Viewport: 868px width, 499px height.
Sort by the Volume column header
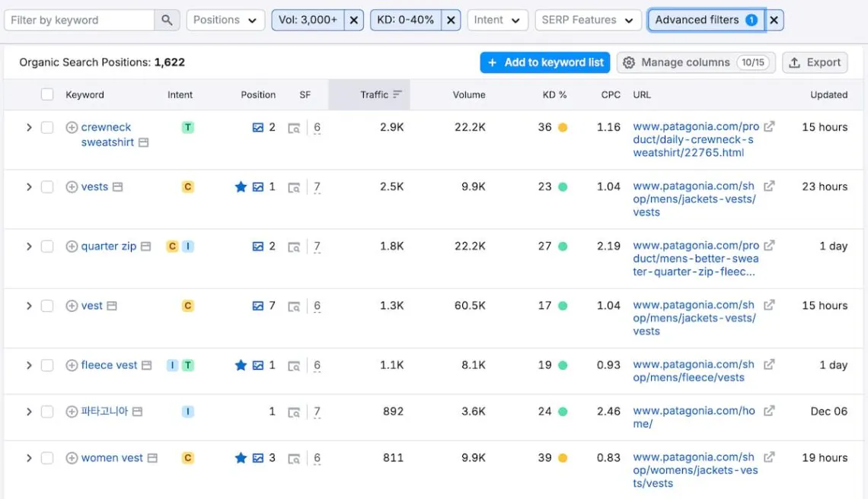[469, 94]
